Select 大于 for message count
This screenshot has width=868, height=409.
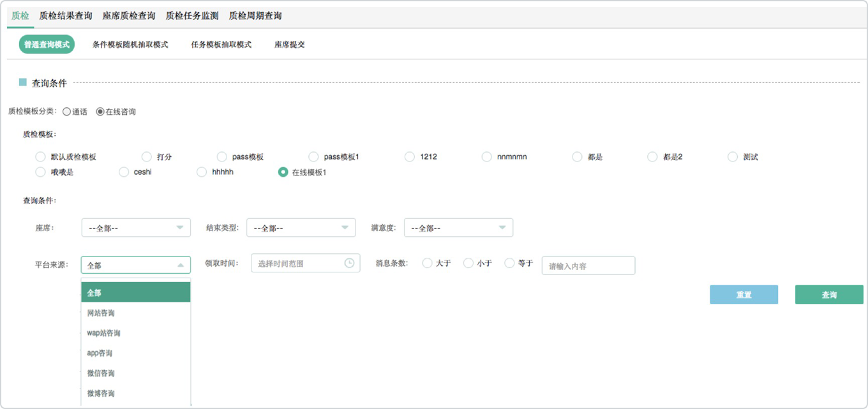(427, 263)
